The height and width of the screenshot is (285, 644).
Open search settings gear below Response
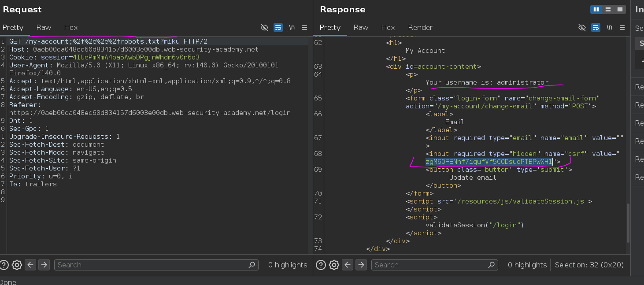tap(334, 265)
